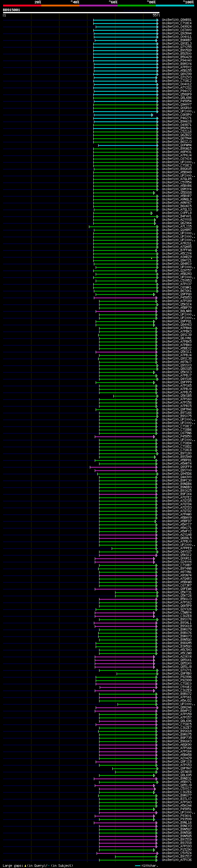197x868 pixels.
Task: Open hit UniRef100_B9RRB7
Action: 177,40
